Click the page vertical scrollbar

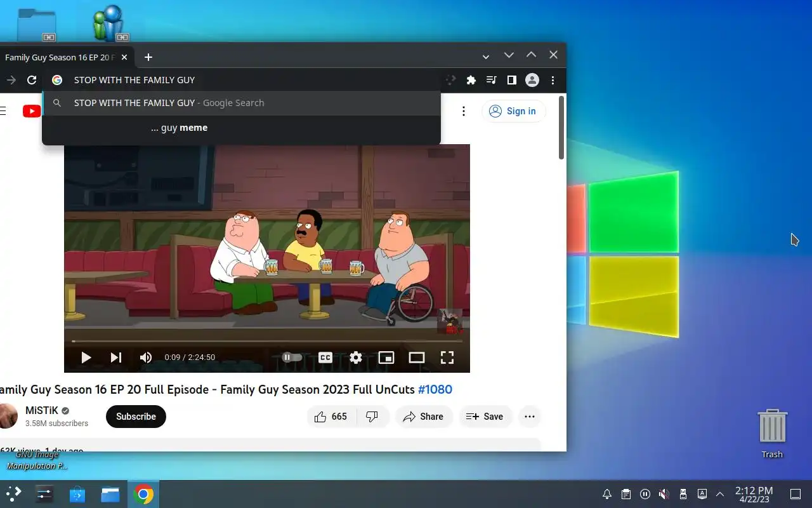(561, 128)
